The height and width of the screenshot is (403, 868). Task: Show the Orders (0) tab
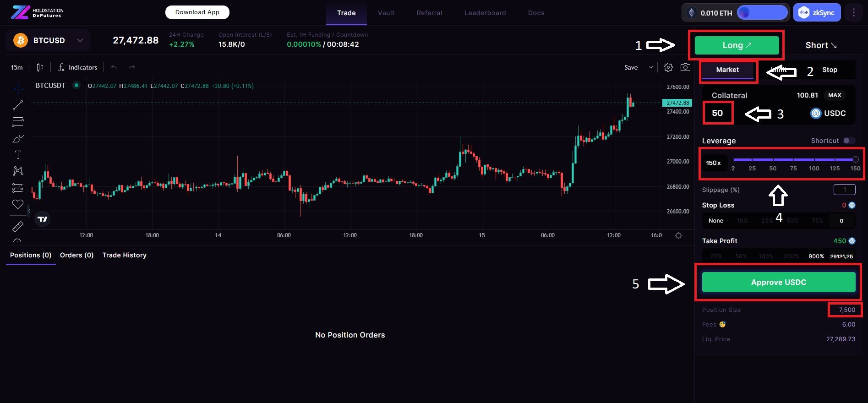[x=76, y=255]
